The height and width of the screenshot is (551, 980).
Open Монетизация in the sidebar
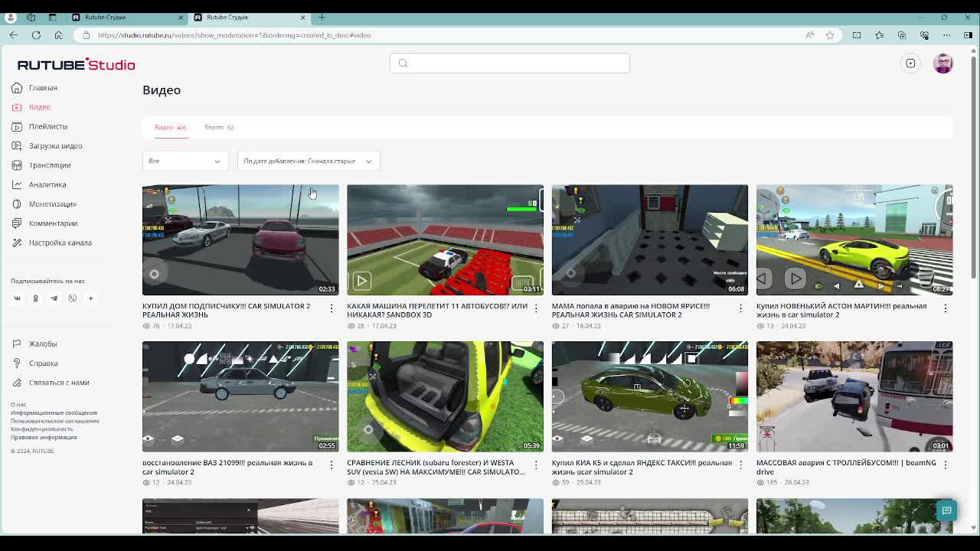click(52, 204)
